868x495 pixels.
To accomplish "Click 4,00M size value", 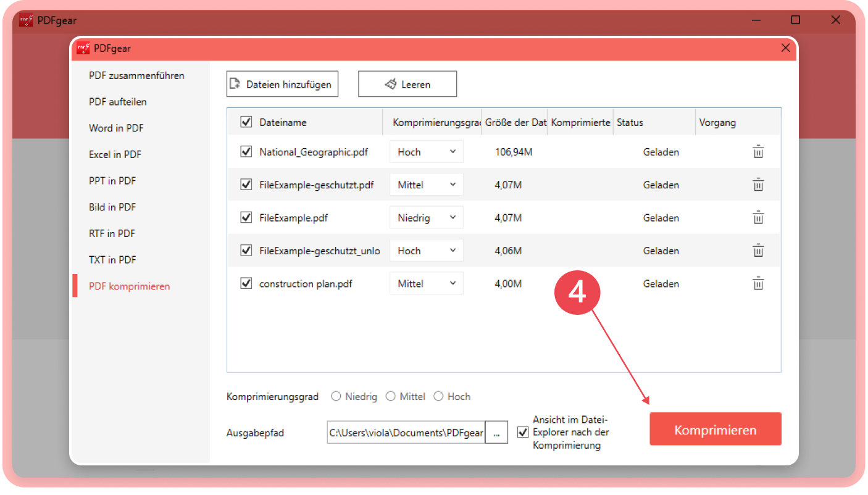I will (508, 283).
